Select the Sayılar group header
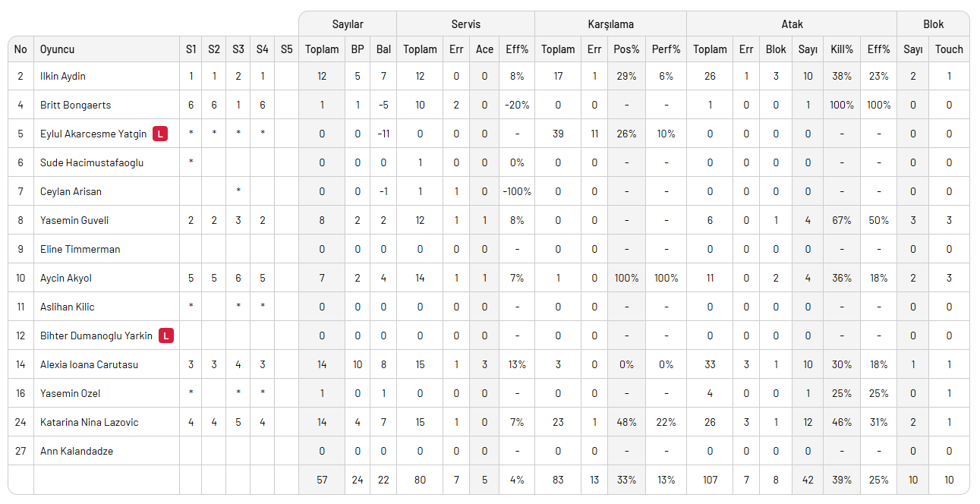This screenshot has width=980, height=504. (x=348, y=24)
